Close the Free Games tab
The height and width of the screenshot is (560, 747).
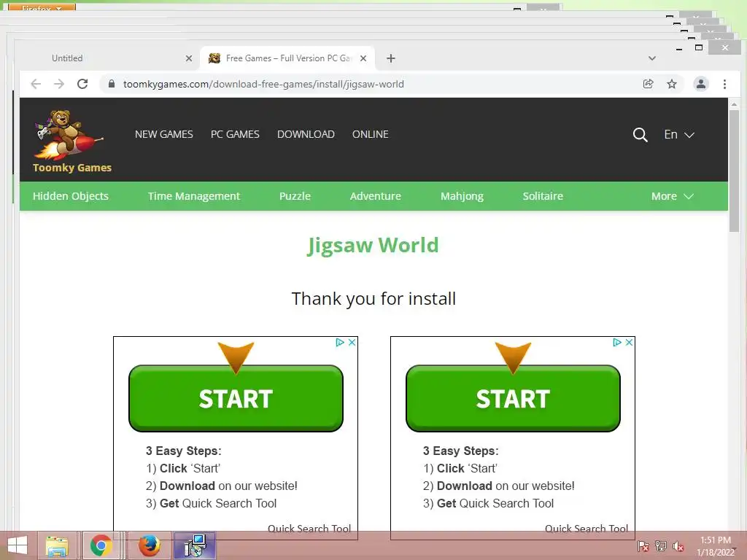point(363,58)
